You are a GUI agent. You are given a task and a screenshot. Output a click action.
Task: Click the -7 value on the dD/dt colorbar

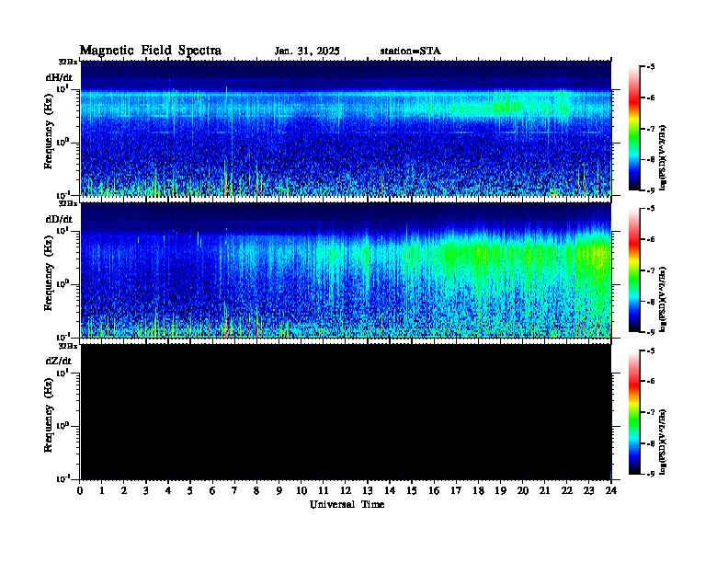tap(651, 270)
